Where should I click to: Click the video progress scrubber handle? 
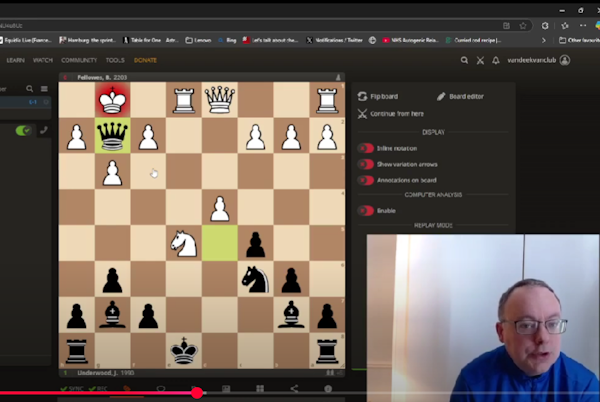(x=197, y=393)
